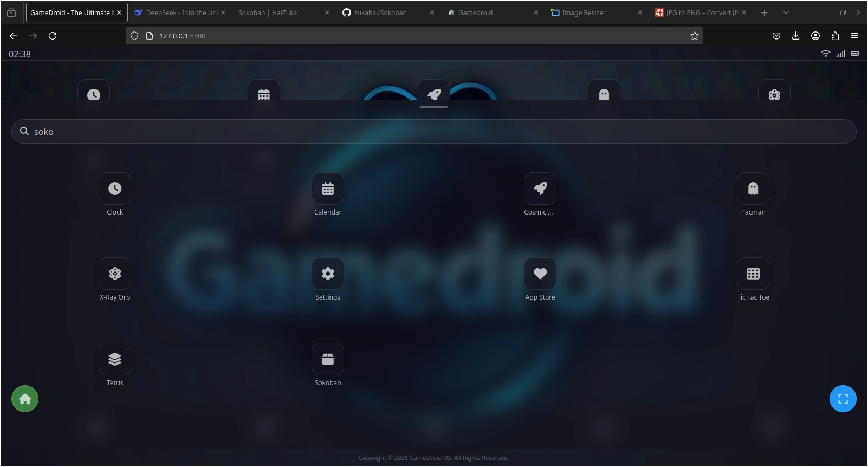Check the Wi-Fi status icon
The width and height of the screenshot is (868, 467).
826,54
